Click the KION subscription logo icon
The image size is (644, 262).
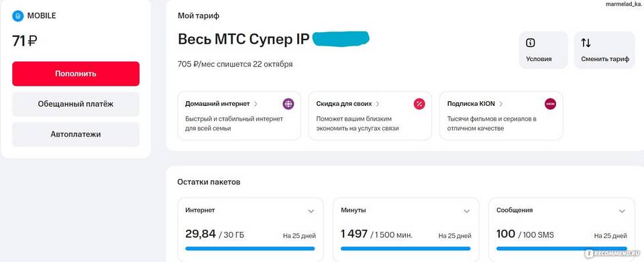[x=550, y=104]
